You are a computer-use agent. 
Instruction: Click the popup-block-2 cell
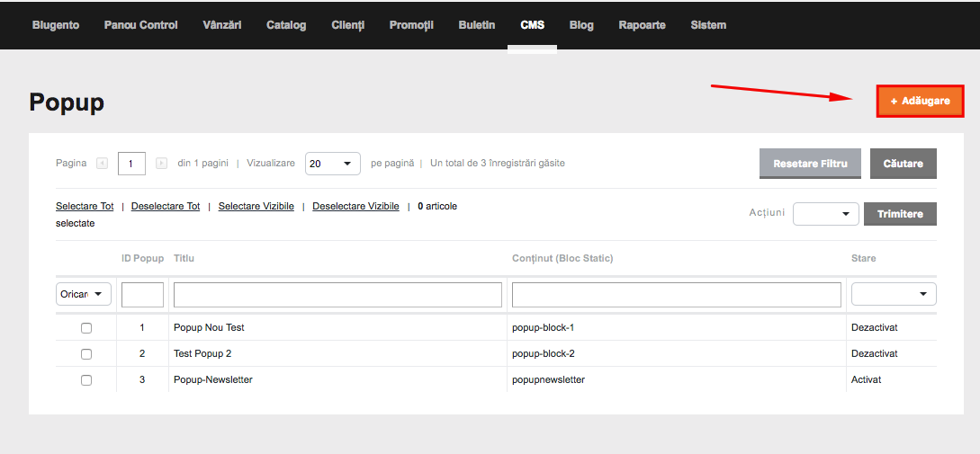point(544,353)
